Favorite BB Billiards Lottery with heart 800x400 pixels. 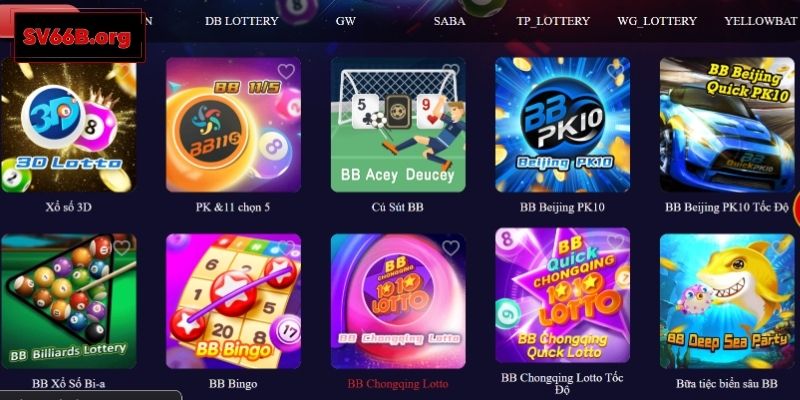click(121, 248)
